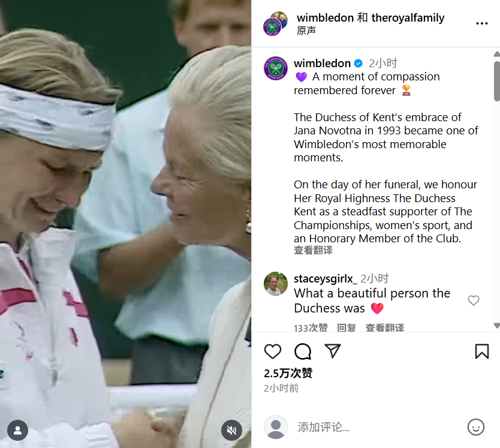The image size is (500, 448).
Task: Unmute the video sound
Action: [232, 430]
